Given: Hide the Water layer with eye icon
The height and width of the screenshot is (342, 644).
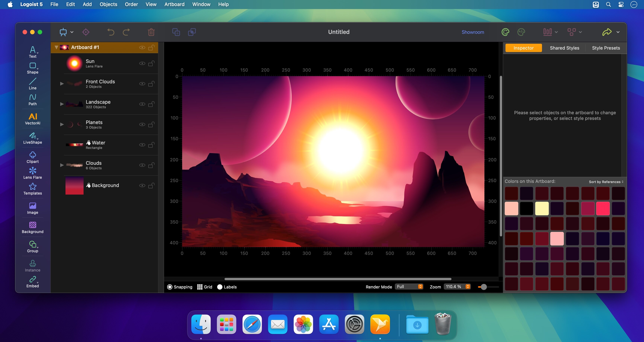Looking at the screenshot, I should (x=142, y=145).
